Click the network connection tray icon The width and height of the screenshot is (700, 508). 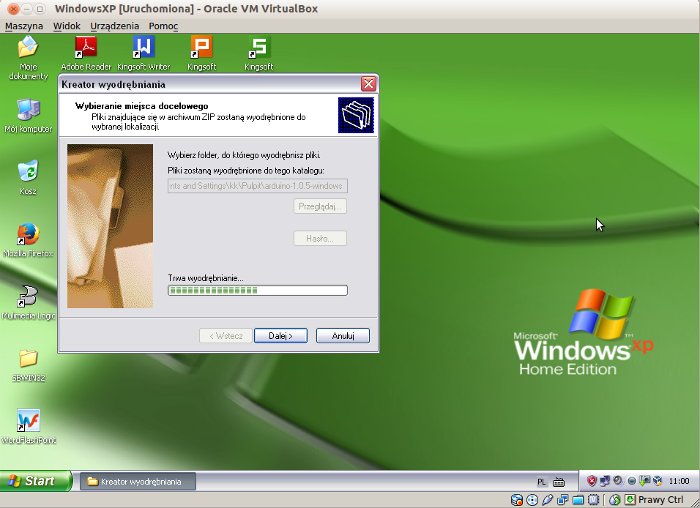click(x=604, y=481)
